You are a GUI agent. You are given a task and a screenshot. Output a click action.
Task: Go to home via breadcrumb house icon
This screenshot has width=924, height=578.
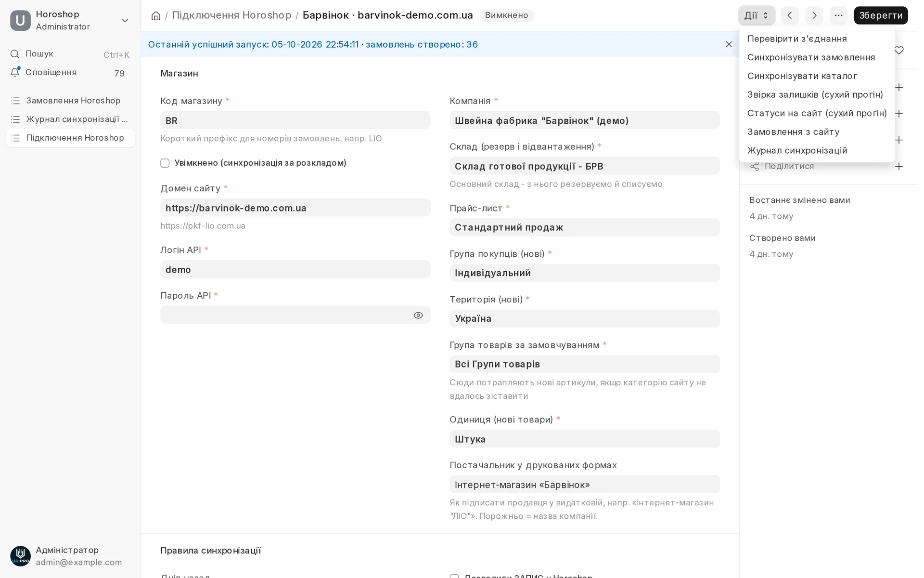tap(156, 16)
